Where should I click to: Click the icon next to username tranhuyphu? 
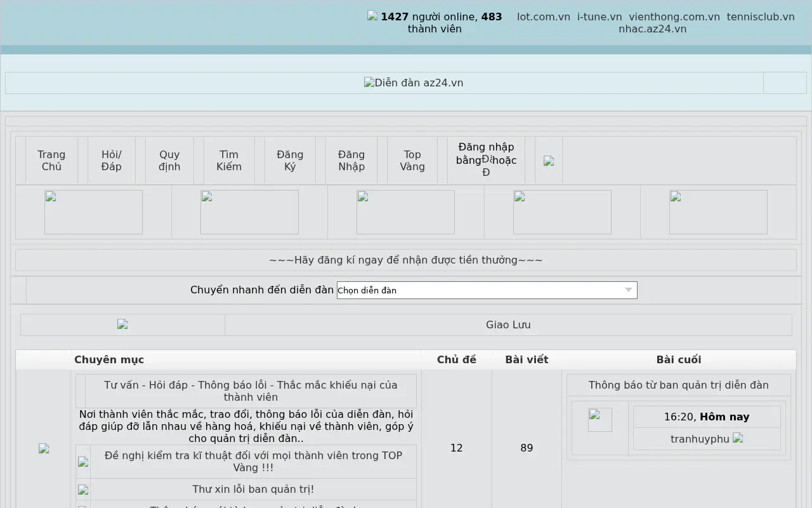tap(738, 438)
